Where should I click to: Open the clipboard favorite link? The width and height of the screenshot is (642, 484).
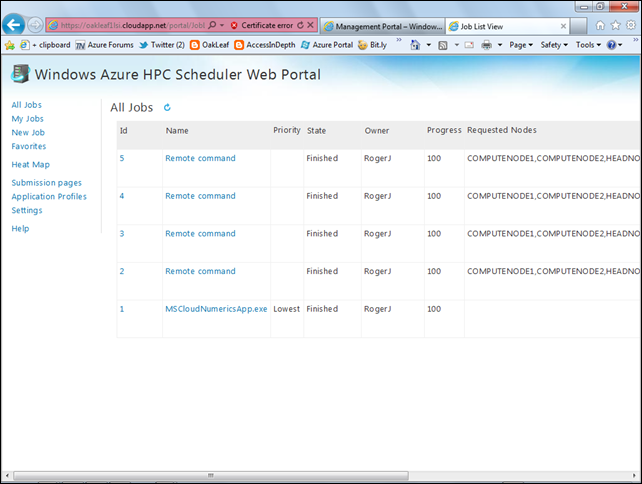[x=45, y=45]
